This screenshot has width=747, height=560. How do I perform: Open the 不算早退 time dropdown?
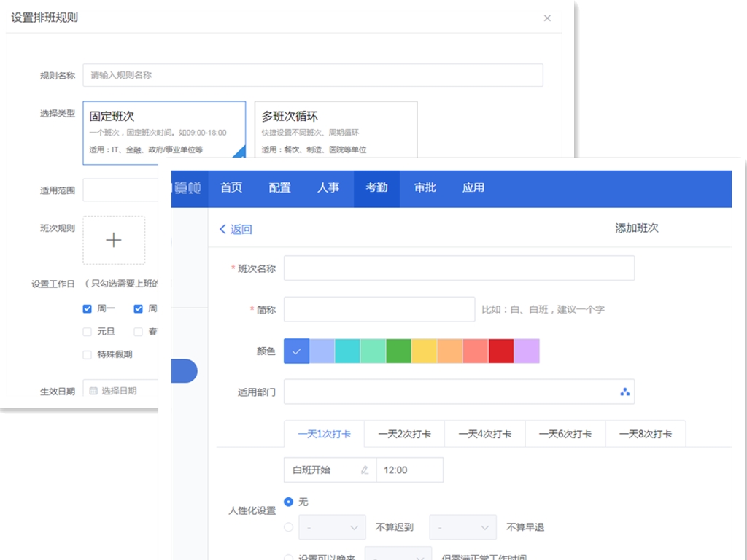tap(462, 526)
